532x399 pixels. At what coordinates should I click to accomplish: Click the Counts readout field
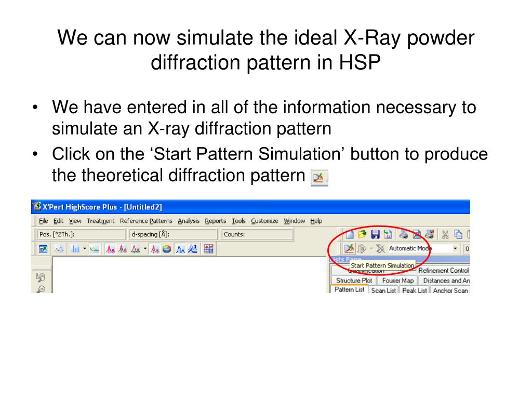pos(257,234)
